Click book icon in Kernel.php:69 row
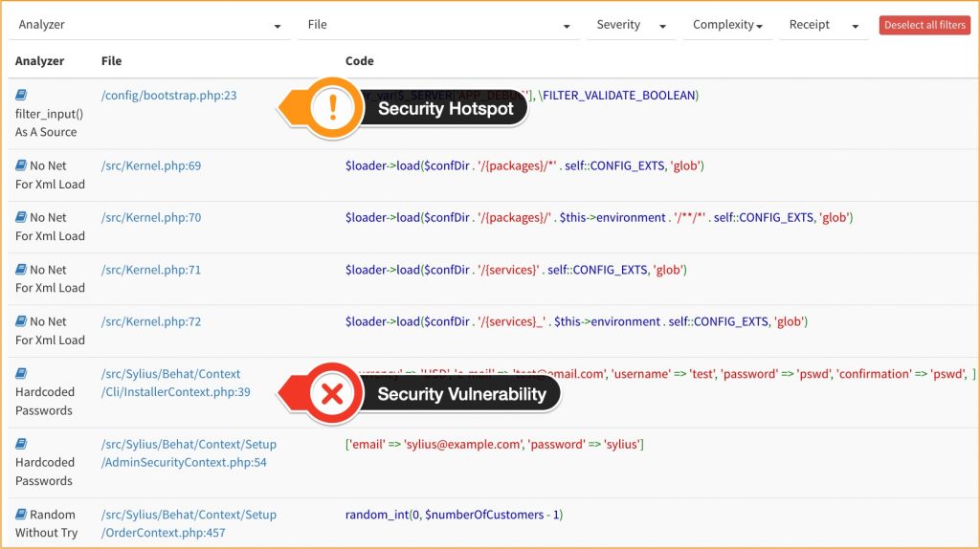 [x=21, y=165]
